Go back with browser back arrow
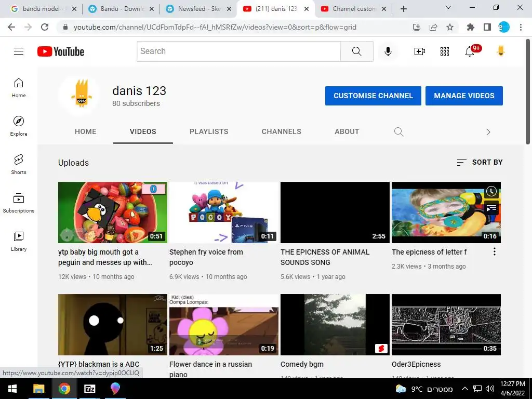The height and width of the screenshot is (399, 532). [x=11, y=27]
